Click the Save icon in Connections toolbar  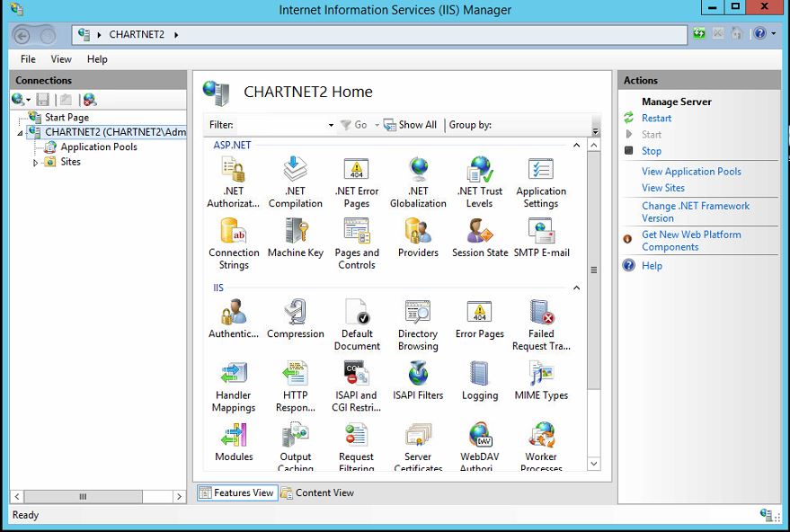[43, 100]
